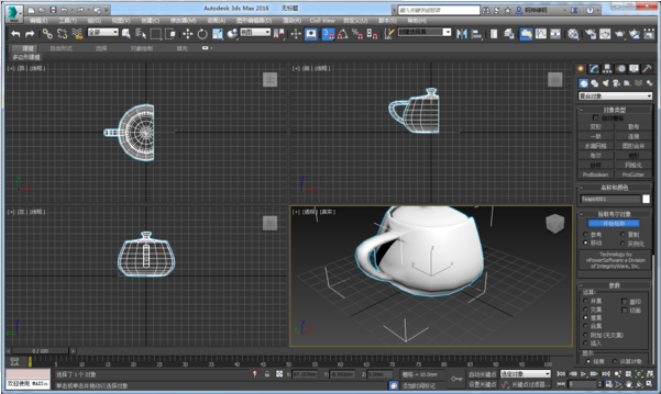Toggle the Angle Snap icon
Viewport: 661px width, 394px height.
(x=343, y=34)
